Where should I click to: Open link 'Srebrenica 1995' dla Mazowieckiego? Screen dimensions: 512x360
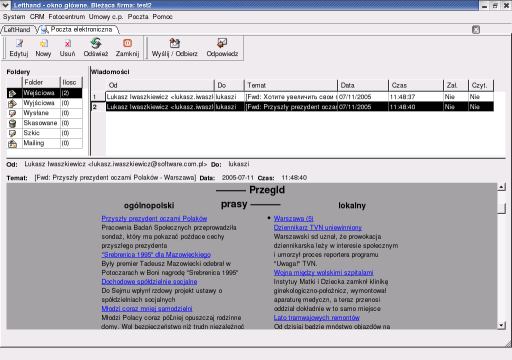pos(156,255)
